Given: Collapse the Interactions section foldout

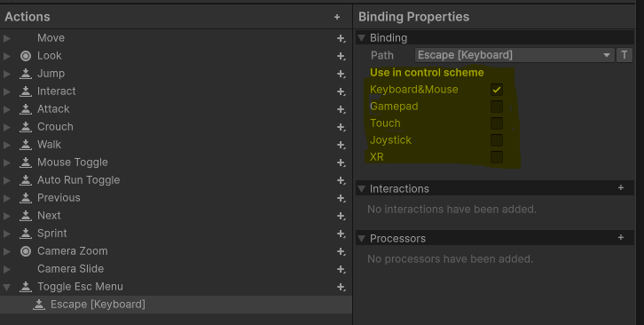Looking at the screenshot, I should pos(361,189).
